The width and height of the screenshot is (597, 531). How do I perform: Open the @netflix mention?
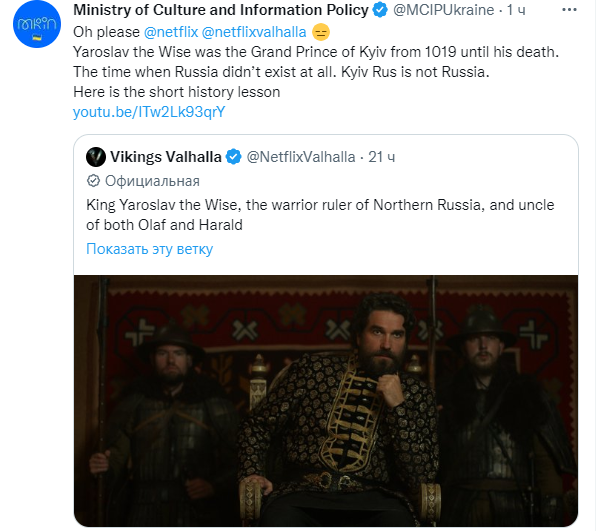pos(171,32)
